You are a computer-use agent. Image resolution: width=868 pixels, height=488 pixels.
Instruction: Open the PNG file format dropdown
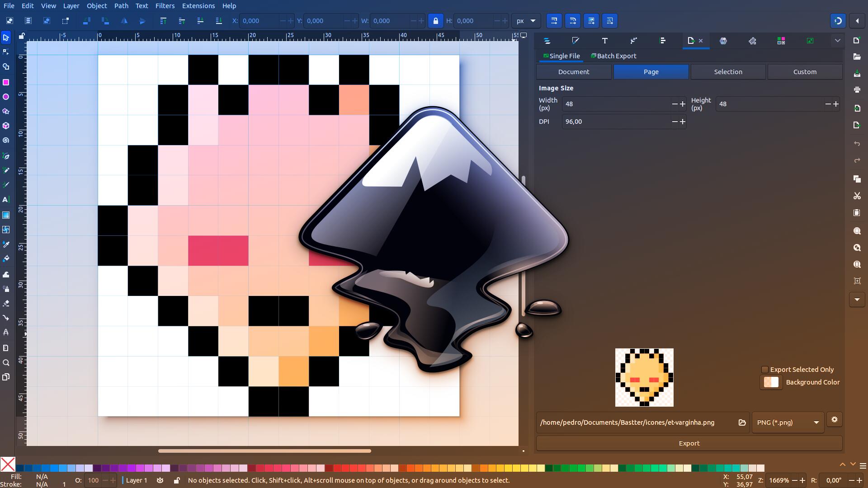pos(788,422)
